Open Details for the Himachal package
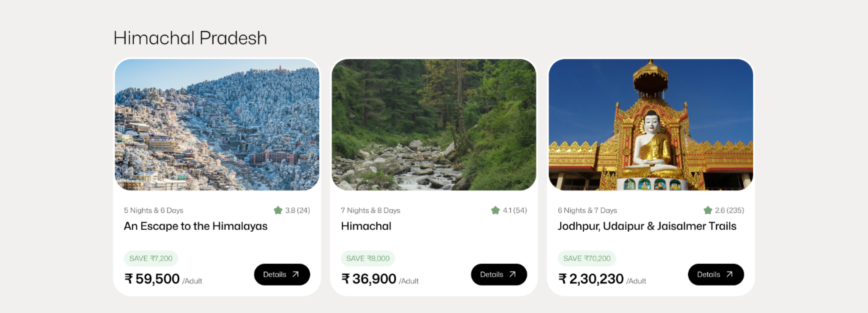Screen dimensions: 868x313 coord(499,274)
